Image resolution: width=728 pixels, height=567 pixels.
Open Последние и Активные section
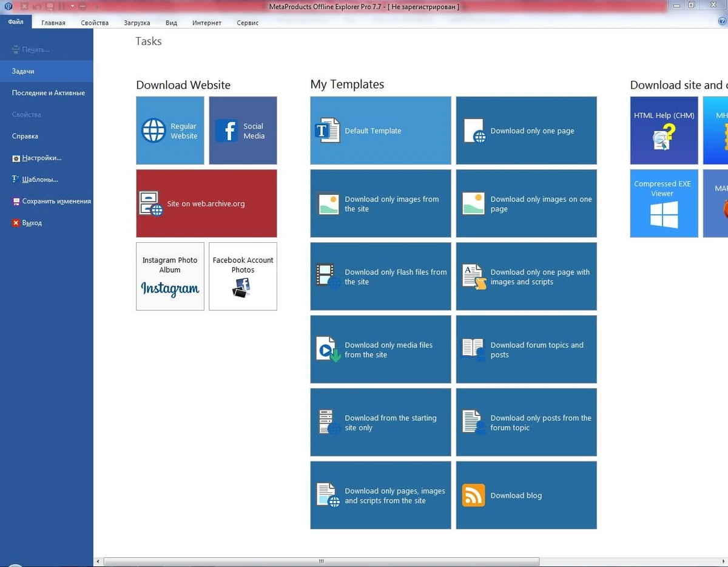pyautogui.click(x=47, y=93)
